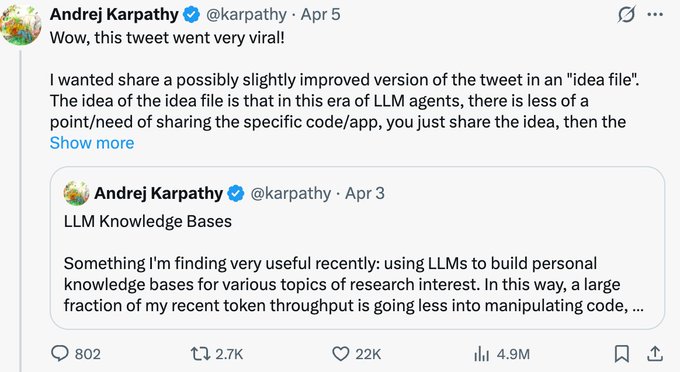680x372 pixels.
Task: Open the share upload icon
Action: [x=655, y=354]
